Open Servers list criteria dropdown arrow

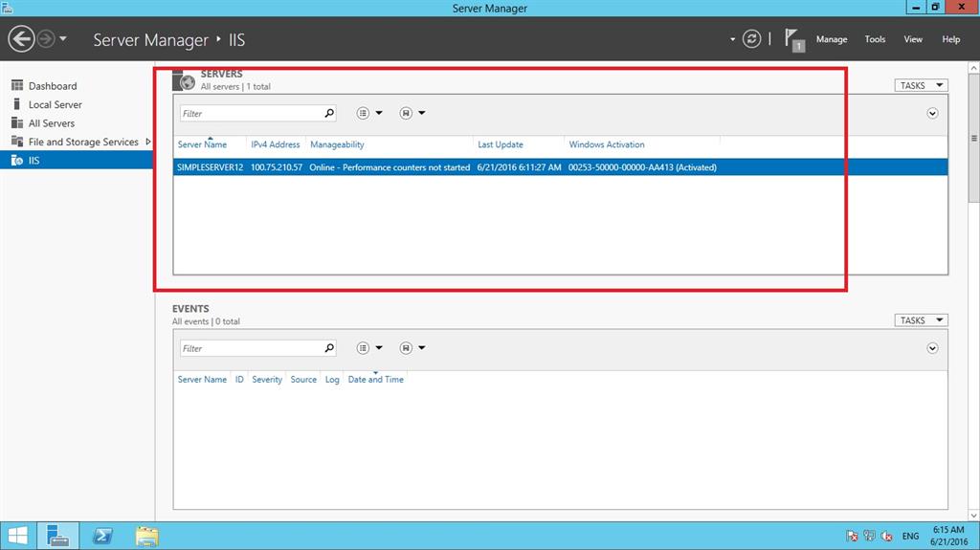pyautogui.click(x=379, y=113)
